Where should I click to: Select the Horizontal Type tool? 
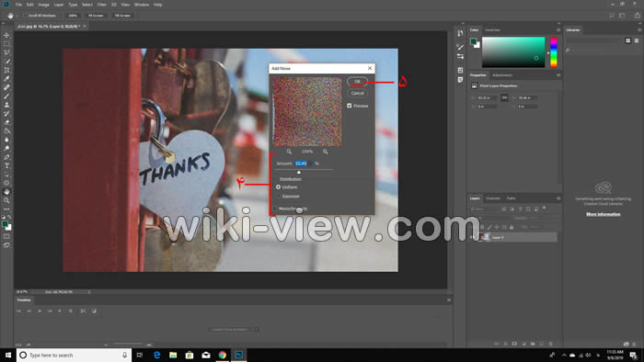pos(6,165)
